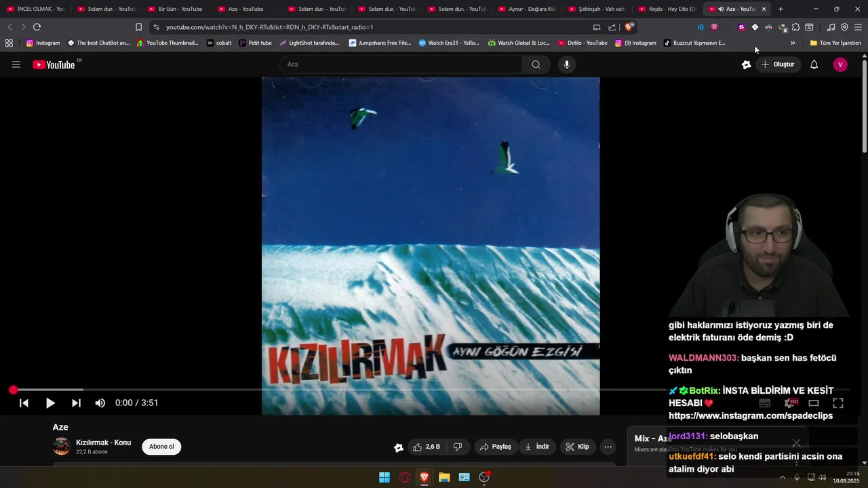Play the video
This screenshot has height=488, width=868.
[50, 403]
